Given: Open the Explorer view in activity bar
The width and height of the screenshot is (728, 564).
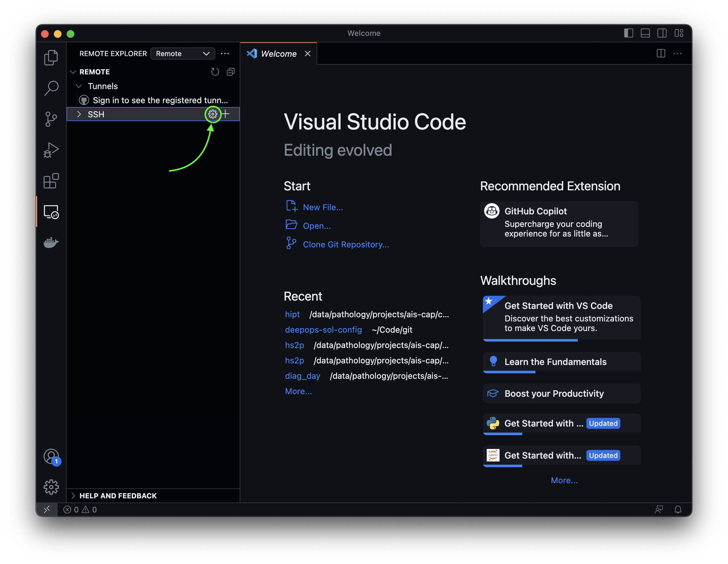Looking at the screenshot, I should 51,58.
